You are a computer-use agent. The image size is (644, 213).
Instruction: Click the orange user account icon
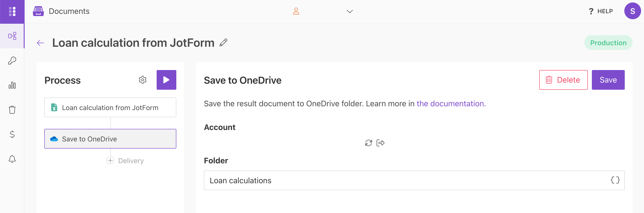pos(296,11)
